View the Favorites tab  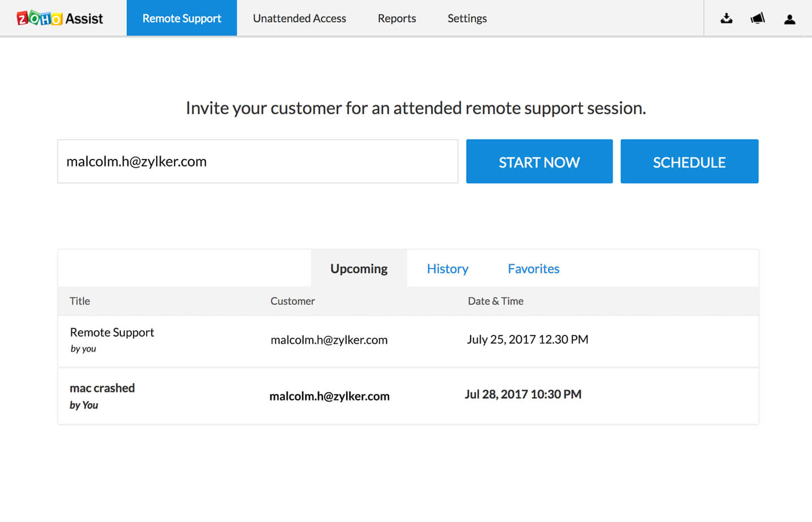pyautogui.click(x=533, y=269)
